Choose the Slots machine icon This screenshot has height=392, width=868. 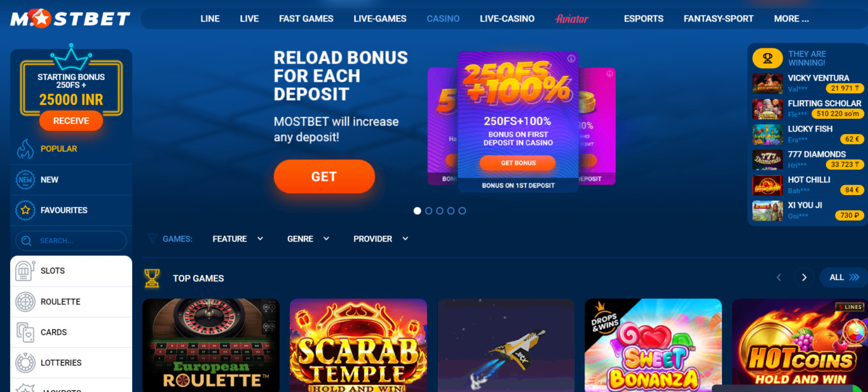(25, 271)
